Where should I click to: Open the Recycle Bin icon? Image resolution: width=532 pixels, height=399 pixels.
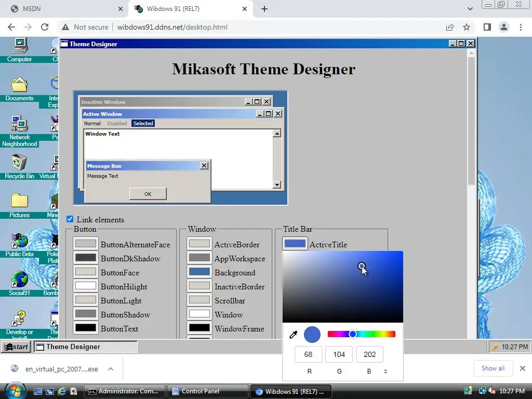pyautogui.click(x=19, y=167)
